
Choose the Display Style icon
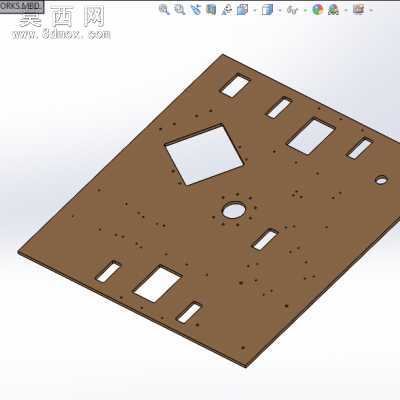pos(267,10)
